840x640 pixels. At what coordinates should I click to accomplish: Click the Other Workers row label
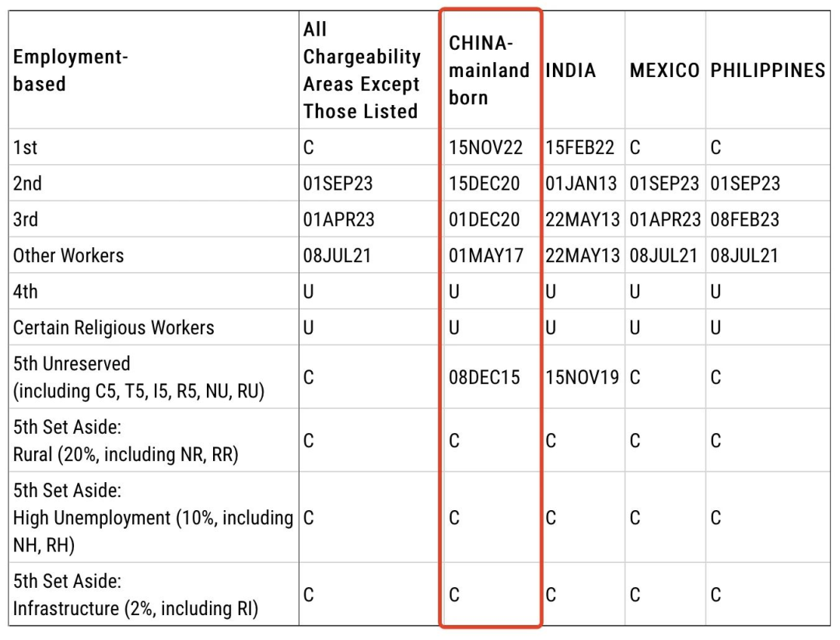[68, 256]
